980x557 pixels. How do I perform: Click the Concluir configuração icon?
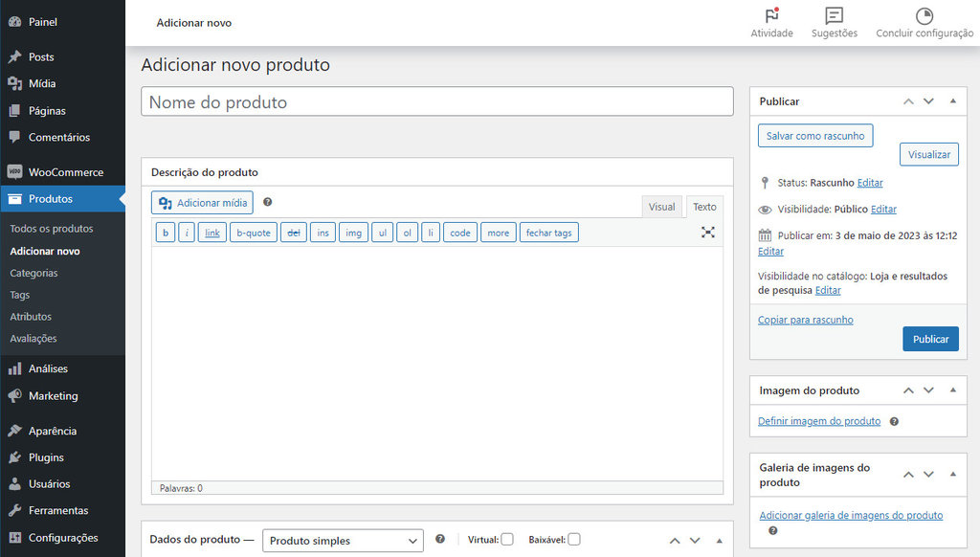point(924,17)
